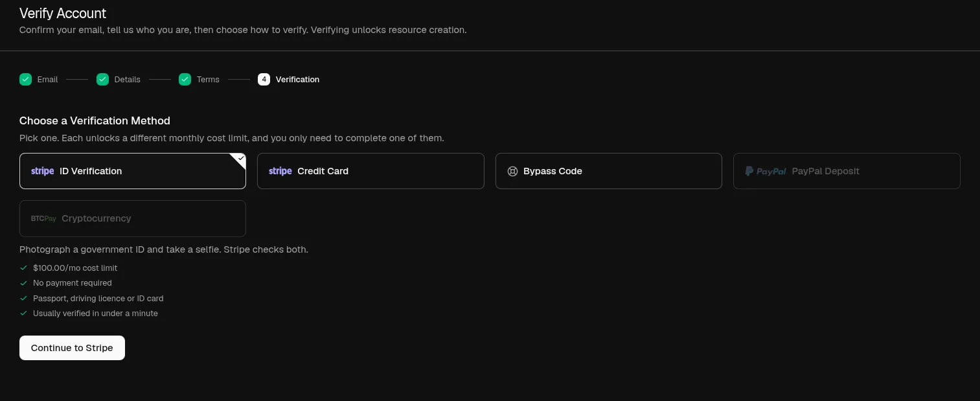Go back to the Email step
This screenshot has width=980, height=401.
47,80
